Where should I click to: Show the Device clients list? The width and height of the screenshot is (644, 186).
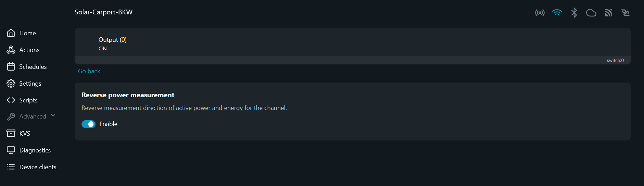38,167
